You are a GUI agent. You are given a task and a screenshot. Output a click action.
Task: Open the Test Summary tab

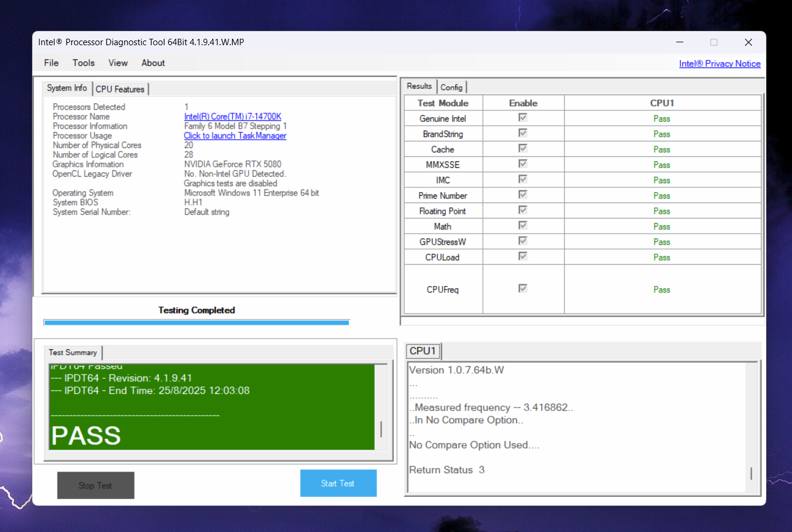(73, 352)
